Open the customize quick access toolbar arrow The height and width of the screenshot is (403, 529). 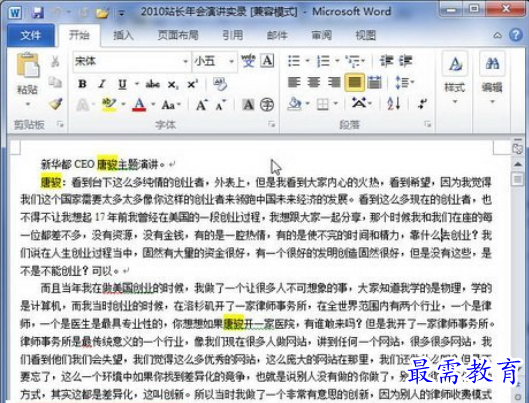(x=121, y=14)
